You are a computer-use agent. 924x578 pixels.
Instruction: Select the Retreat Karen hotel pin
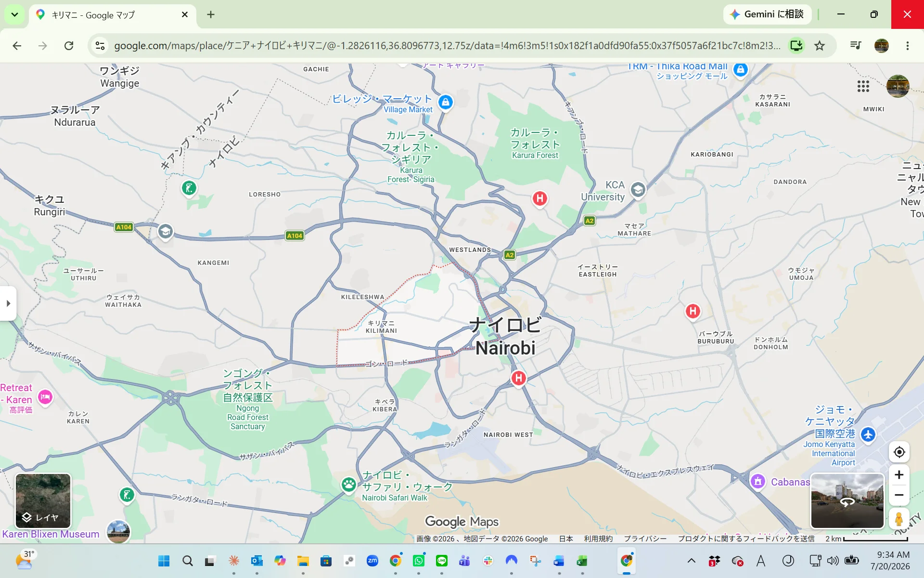pyautogui.click(x=45, y=397)
